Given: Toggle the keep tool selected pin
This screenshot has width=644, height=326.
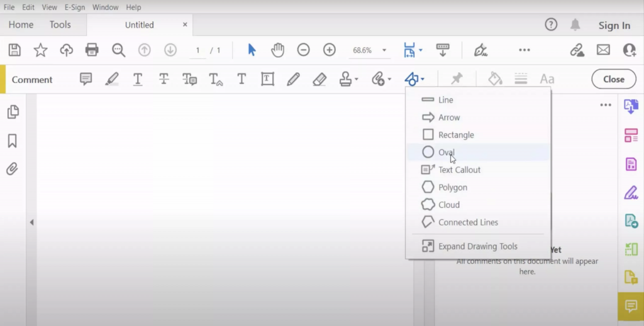Looking at the screenshot, I should 457,79.
